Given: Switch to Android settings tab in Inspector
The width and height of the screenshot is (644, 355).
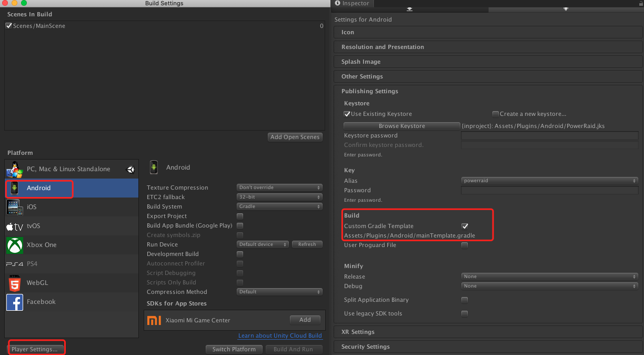Looking at the screenshot, I should 566,9.
